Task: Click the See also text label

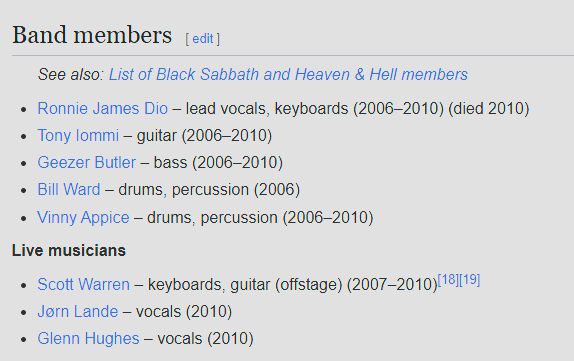Action: coord(71,75)
